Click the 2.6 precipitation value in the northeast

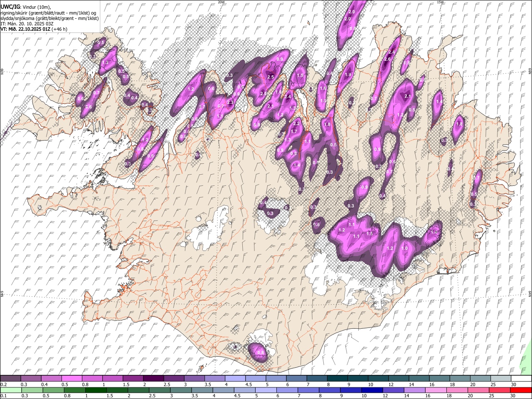point(388,59)
